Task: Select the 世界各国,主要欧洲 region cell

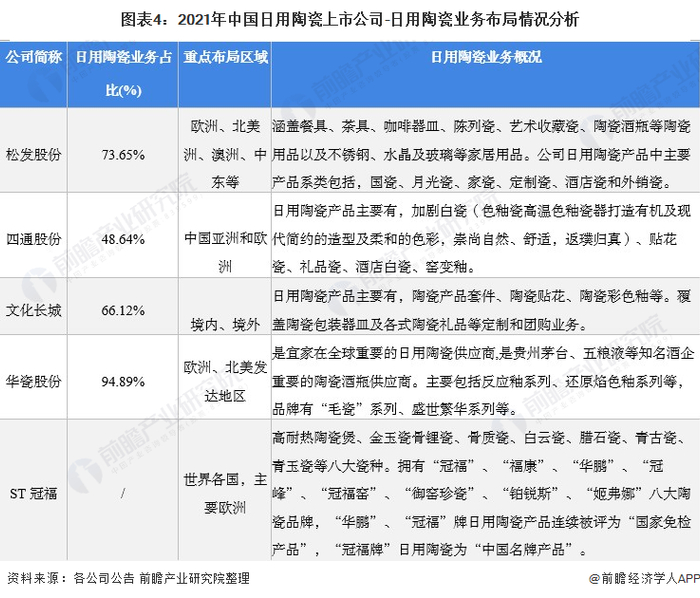Action: click(x=225, y=490)
